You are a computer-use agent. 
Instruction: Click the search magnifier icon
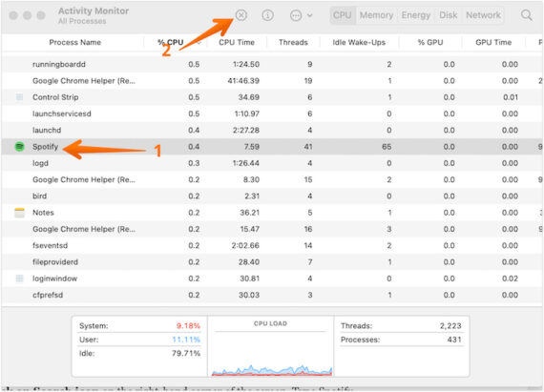(526, 15)
